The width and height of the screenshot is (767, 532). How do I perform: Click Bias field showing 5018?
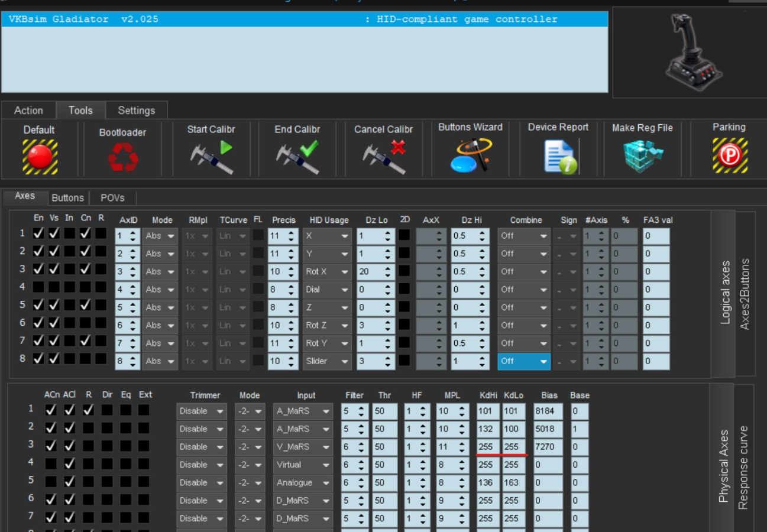point(548,429)
